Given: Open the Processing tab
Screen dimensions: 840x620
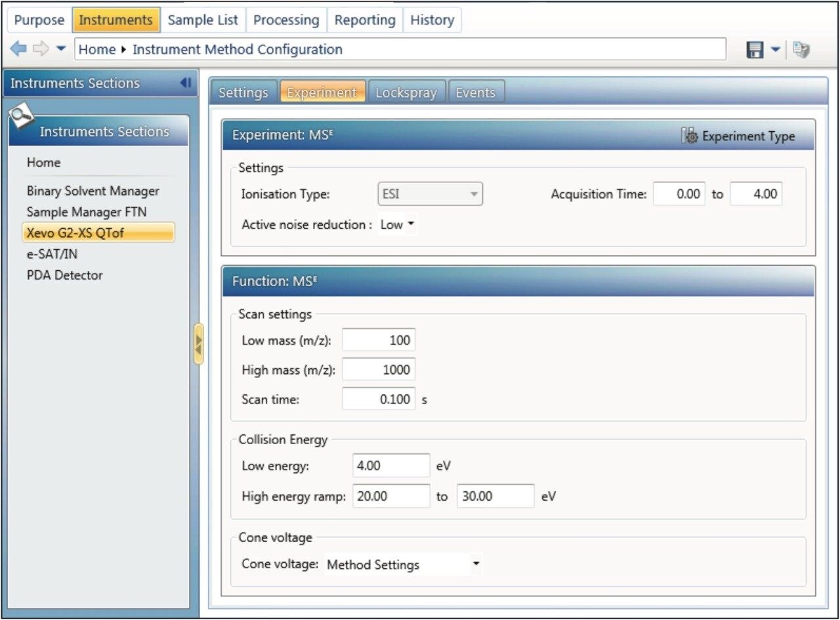Looking at the screenshot, I should tap(286, 20).
